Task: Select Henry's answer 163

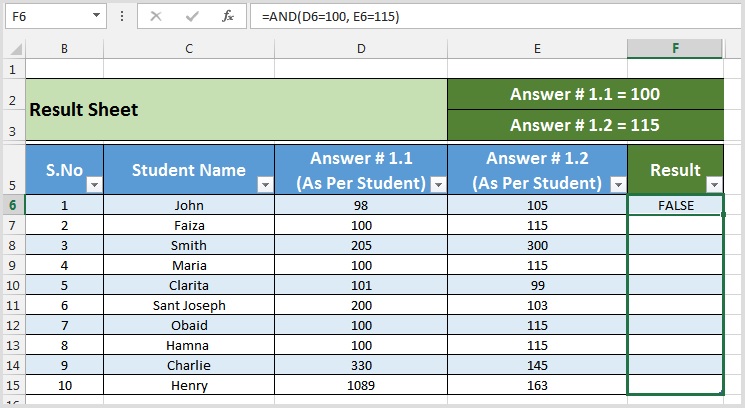Action: coord(537,385)
